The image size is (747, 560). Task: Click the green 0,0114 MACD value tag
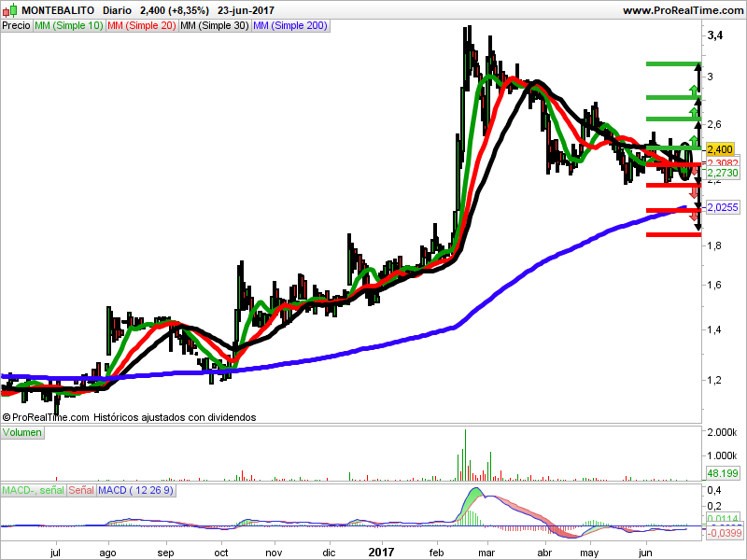tap(724, 518)
